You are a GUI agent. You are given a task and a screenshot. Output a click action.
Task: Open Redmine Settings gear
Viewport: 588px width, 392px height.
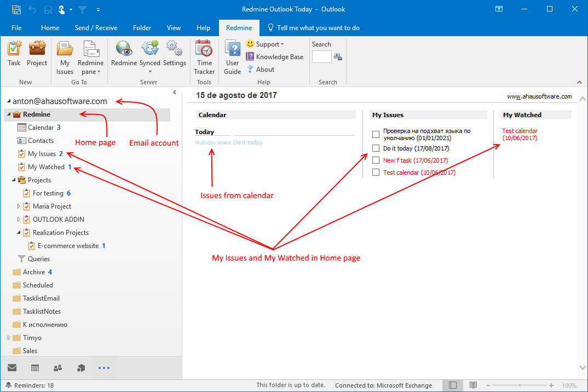pyautogui.click(x=175, y=54)
